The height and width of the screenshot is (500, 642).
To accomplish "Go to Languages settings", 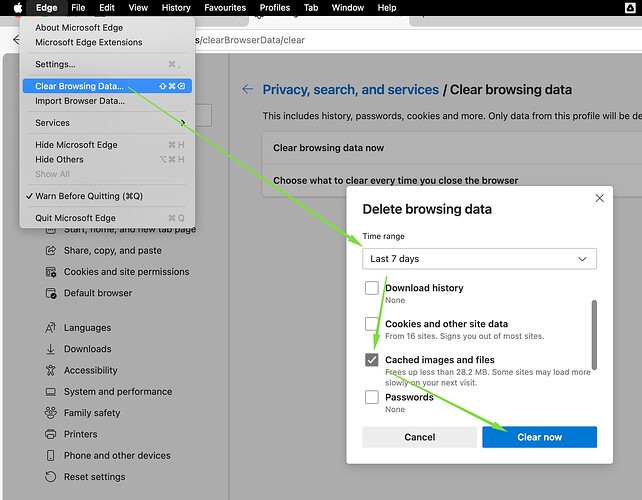I will pyautogui.click(x=87, y=328).
